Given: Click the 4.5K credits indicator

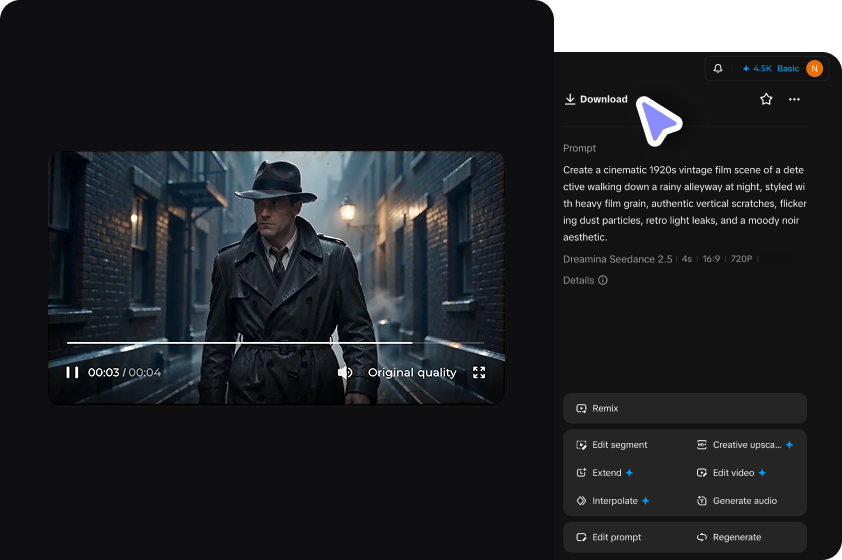Looking at the screenshot, I should click(757, 68).
